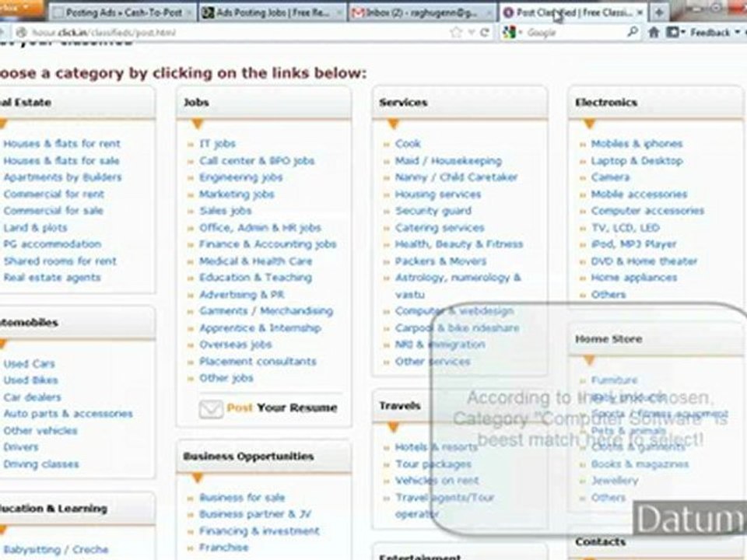Click inside the Google search box
Image resolution: width=747 pixels, height=560 pixels.
[574, 33]
